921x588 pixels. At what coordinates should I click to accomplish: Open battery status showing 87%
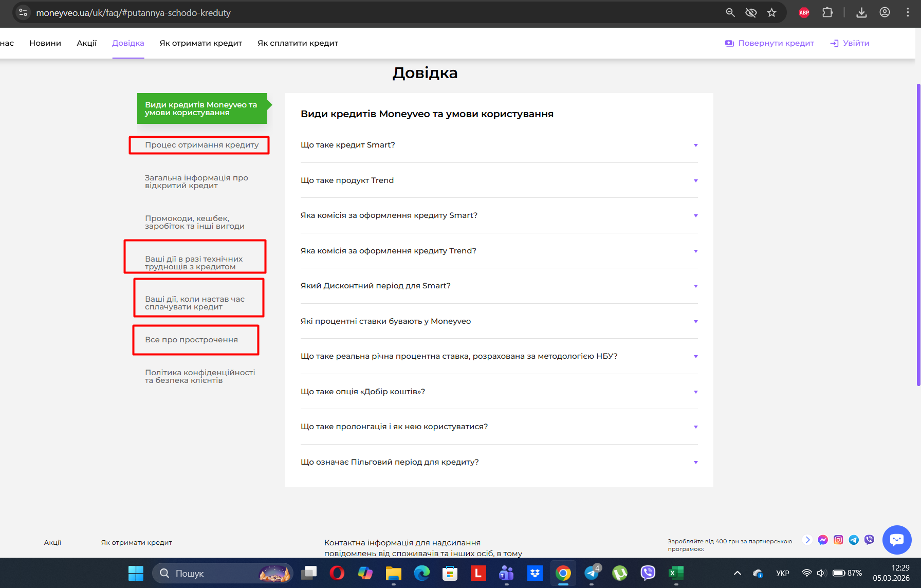coord(847,573)
